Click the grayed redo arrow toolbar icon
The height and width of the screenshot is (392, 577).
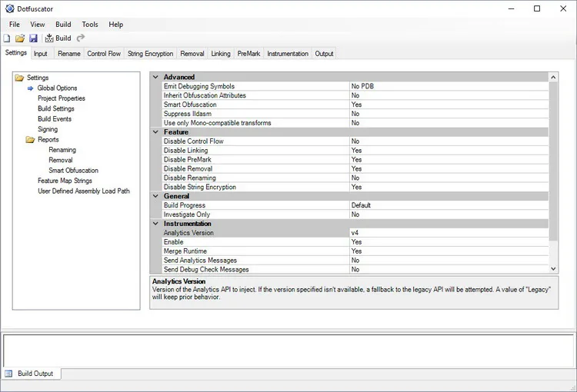pos(81,38)
